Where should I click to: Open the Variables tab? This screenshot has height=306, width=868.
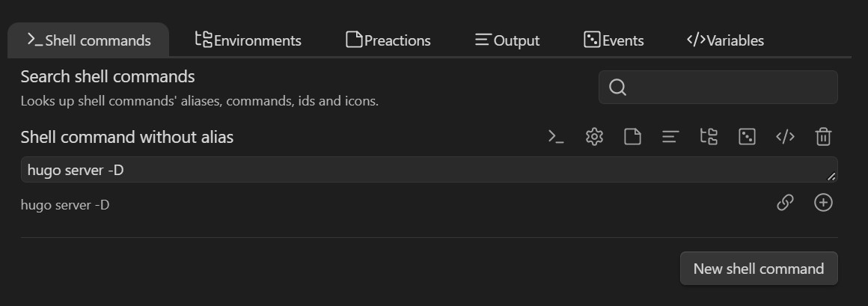[725, 40]
